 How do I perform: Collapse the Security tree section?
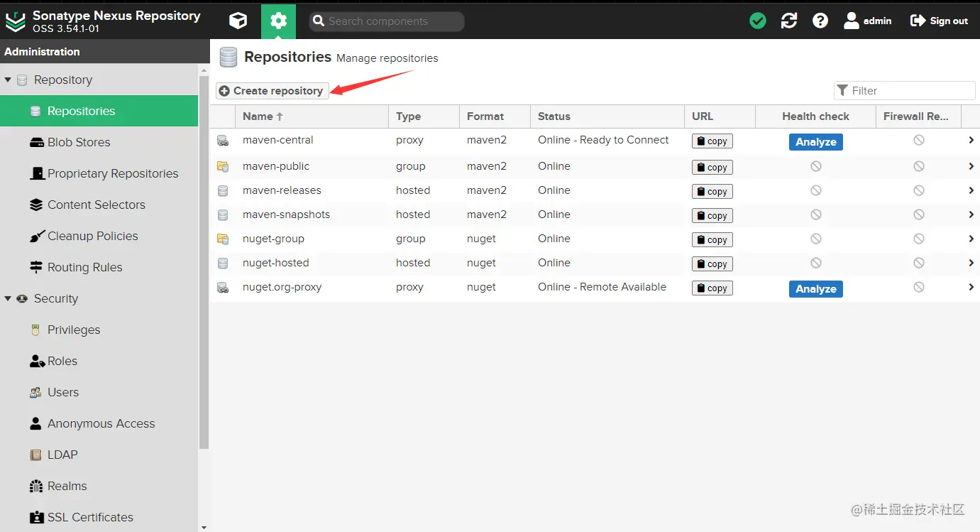(x=8, y=298)
